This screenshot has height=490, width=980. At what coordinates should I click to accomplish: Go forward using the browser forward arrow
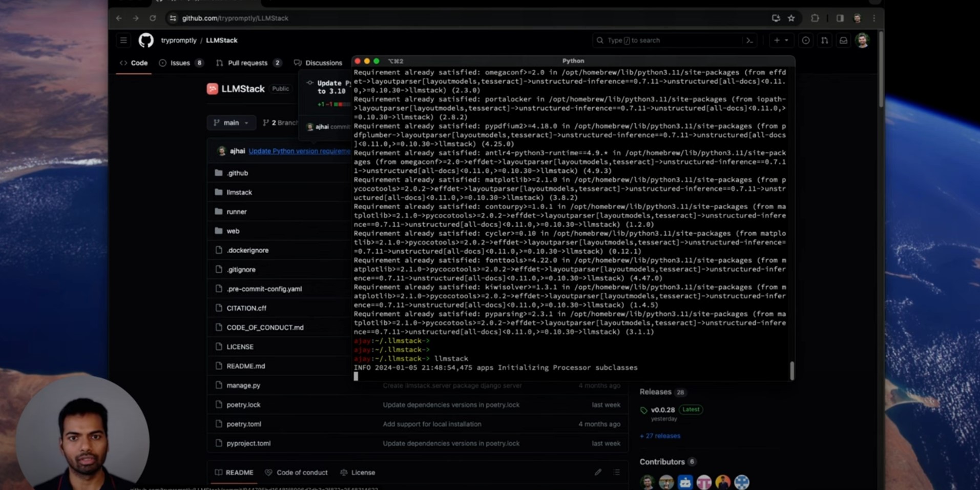point(136,18)
